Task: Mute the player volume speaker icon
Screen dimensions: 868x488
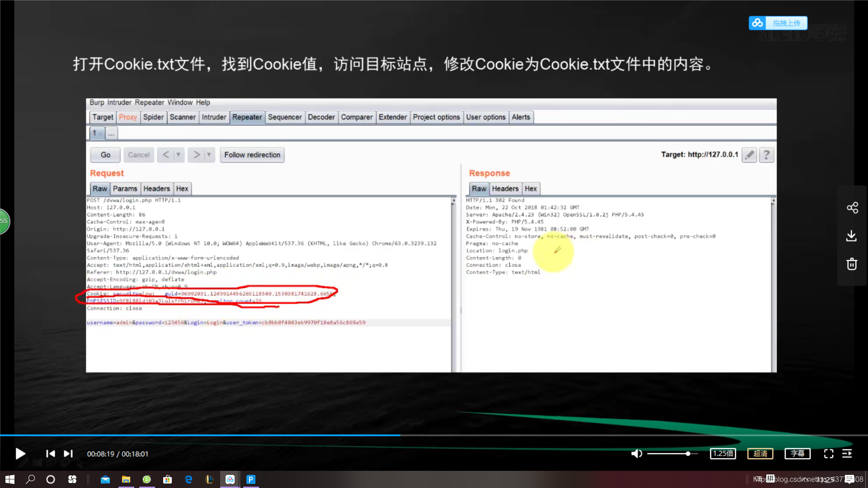Action: pos(637,454)
